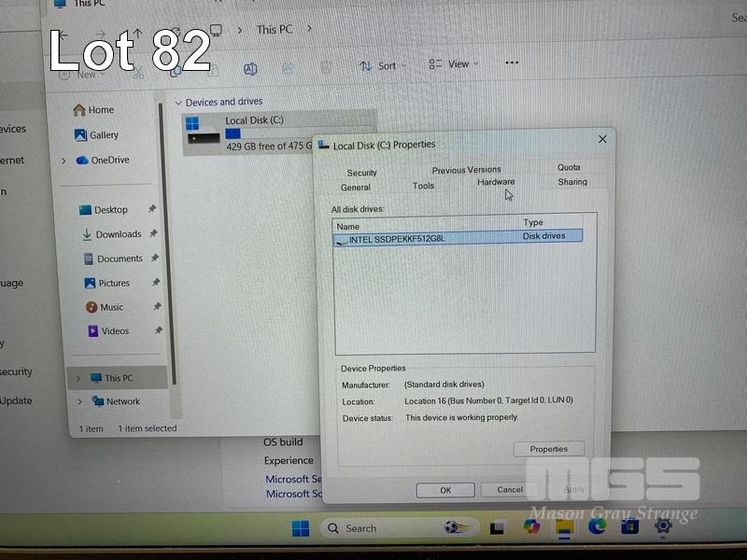Close the Local Disk Properties dialog
Image resolution: width=747 pixels, height=560 pixels.
tap(602, 139)
